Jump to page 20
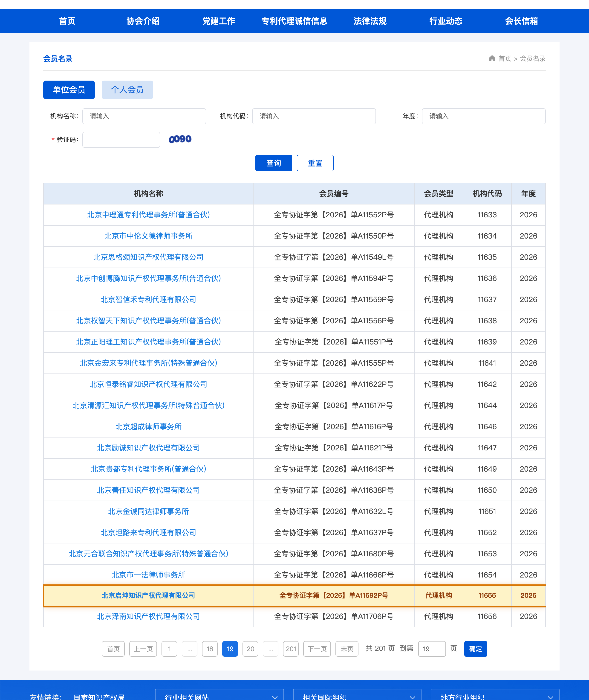 250,649
